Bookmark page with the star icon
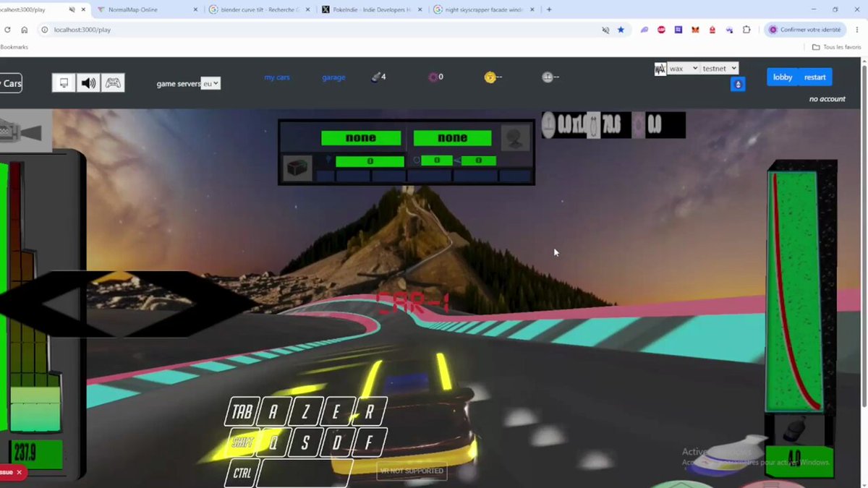This screenshot has width=868, height=488. [621, 30]
